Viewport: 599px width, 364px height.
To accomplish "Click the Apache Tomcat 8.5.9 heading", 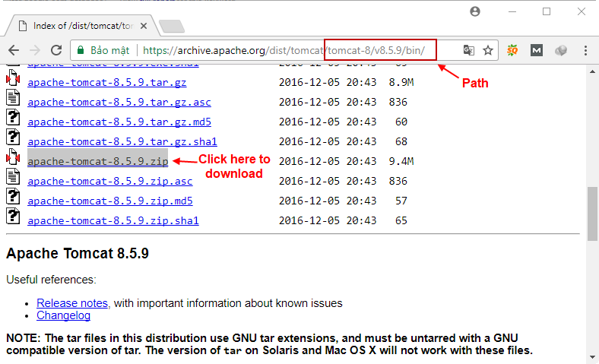I will click(x=78, y=254).
